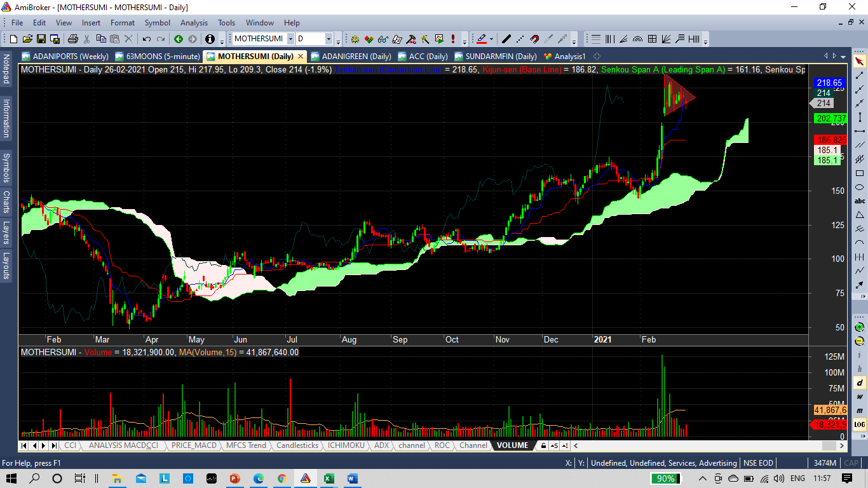Open the Layers side panel
Viewport: 868px width, 488px height.
(6, 233)
